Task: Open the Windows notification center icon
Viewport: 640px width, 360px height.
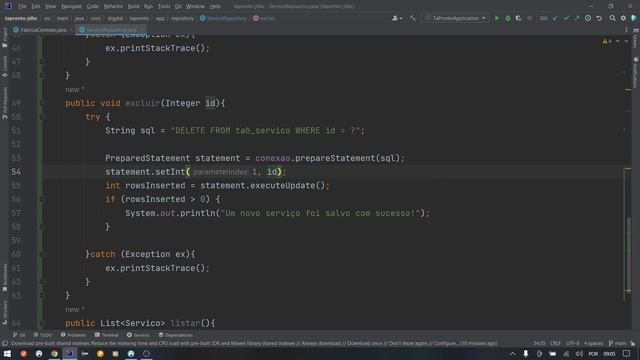Action: (627, 353)
